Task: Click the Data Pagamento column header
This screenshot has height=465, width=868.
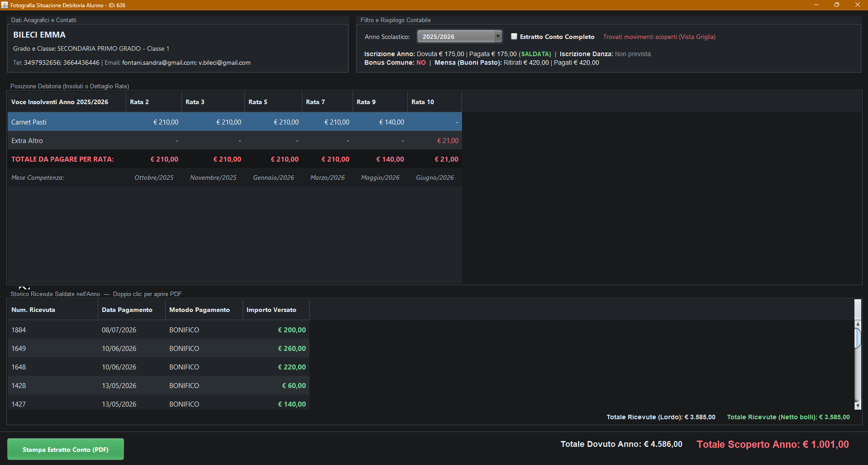Action: click(x=132, y=310)
